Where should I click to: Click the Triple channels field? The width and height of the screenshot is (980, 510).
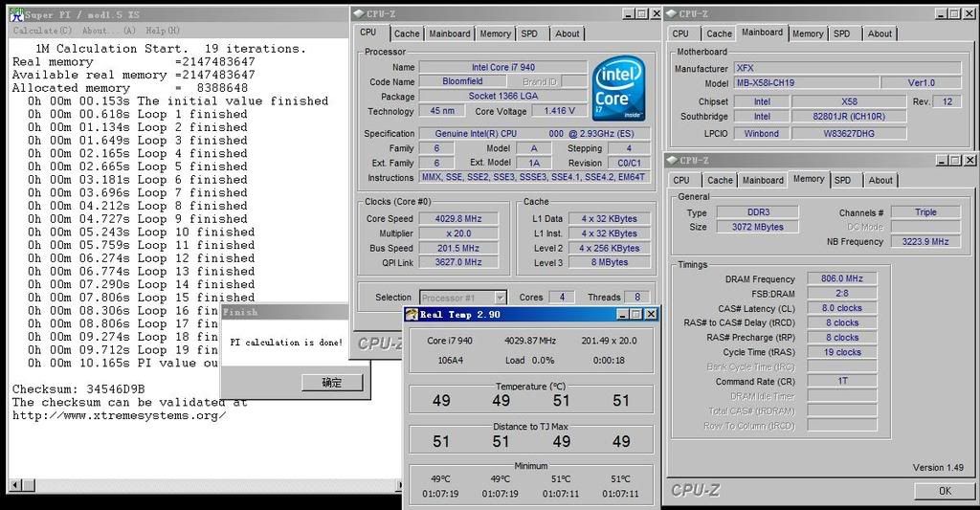925,212
